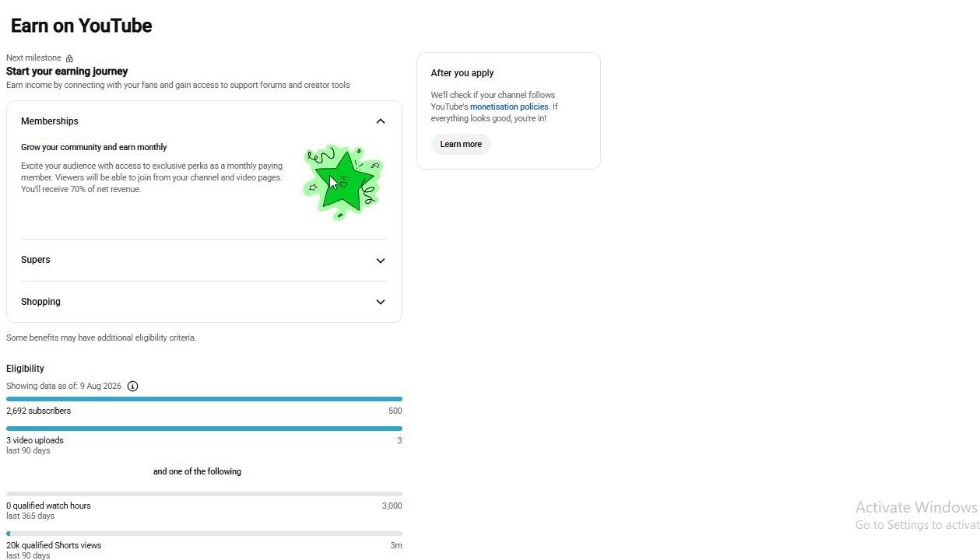Click the Next milestone label
The image size is (980, 560).
33,58
